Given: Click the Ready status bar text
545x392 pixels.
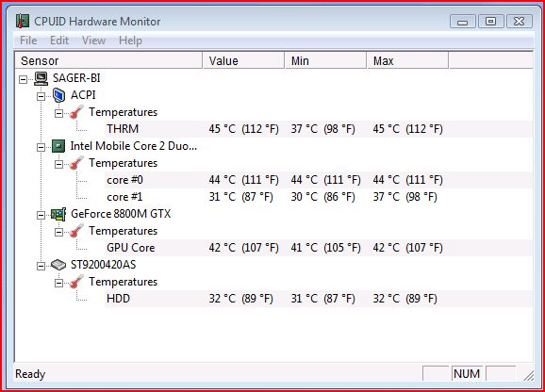Looking at the screenshot, I should click(30, 374).
